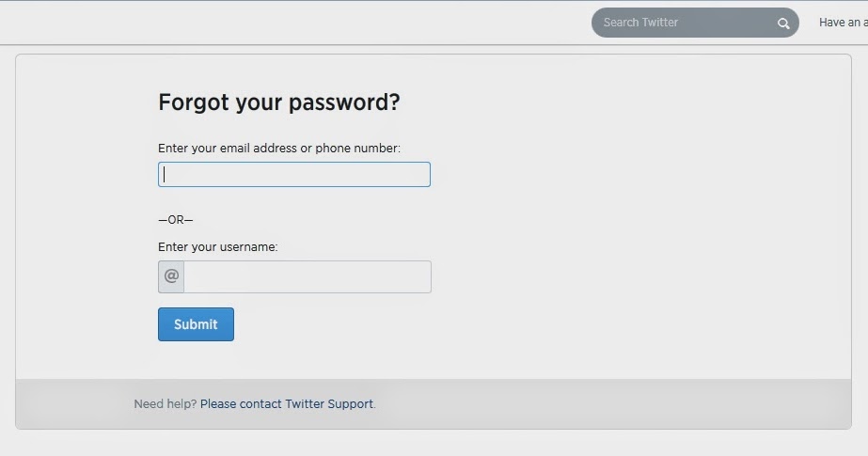Open the Please contact Twitter Support link
Screen dimensions: 868x456
pos(287,404)
